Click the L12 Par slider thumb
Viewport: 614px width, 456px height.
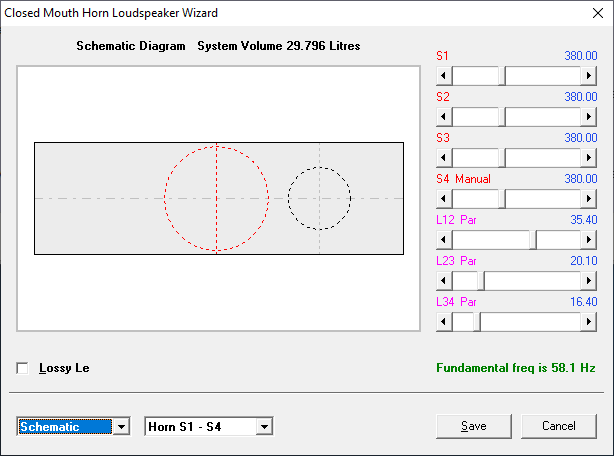533,240
